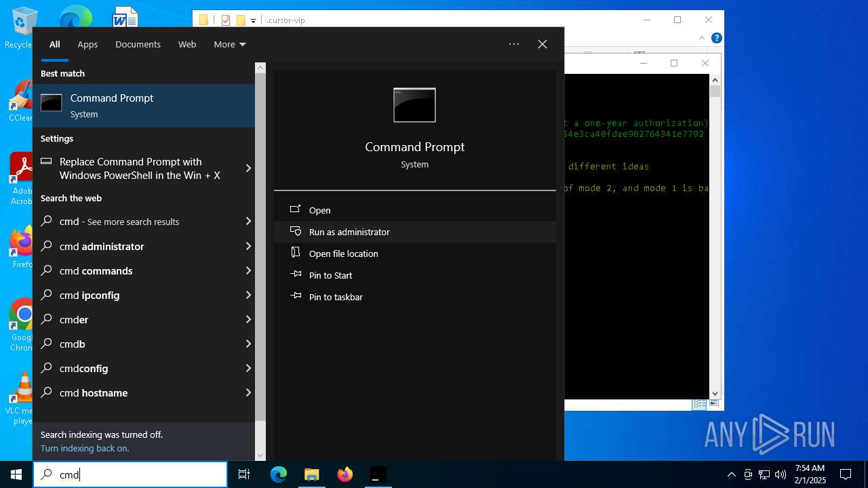
Task: Switch to the Apps search tab
Action: coord(87,44)
